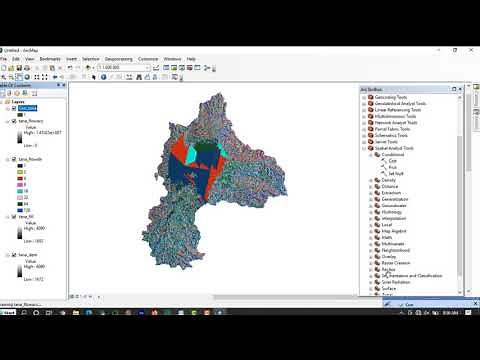Open the Geoprocessing menu
Screen dimensions: 480x360
click(119, 59)
